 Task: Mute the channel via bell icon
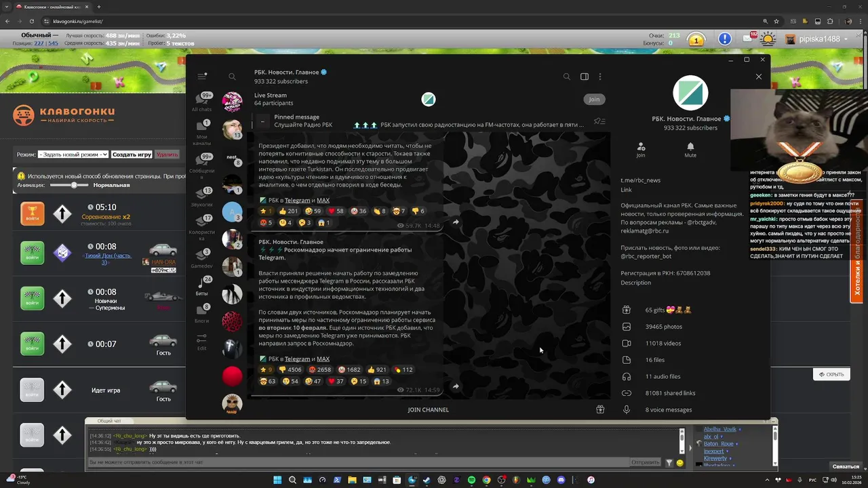click(690, 150)
